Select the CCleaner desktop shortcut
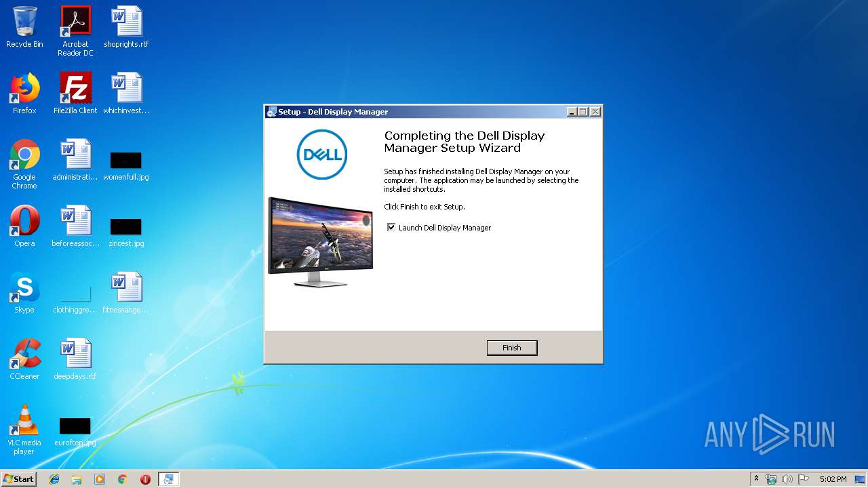The height and width of the screenshot is (488, 868). [24, 359]
